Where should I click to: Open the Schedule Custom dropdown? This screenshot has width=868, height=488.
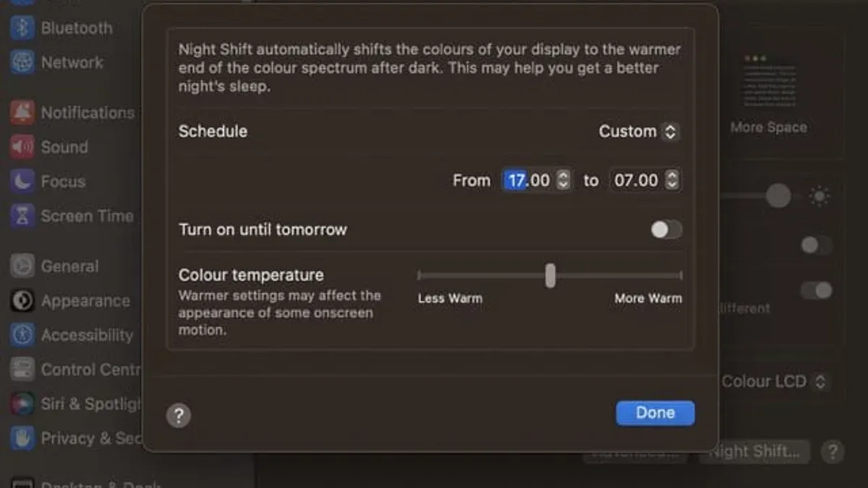pyautogui.click(x=639, y=132)
